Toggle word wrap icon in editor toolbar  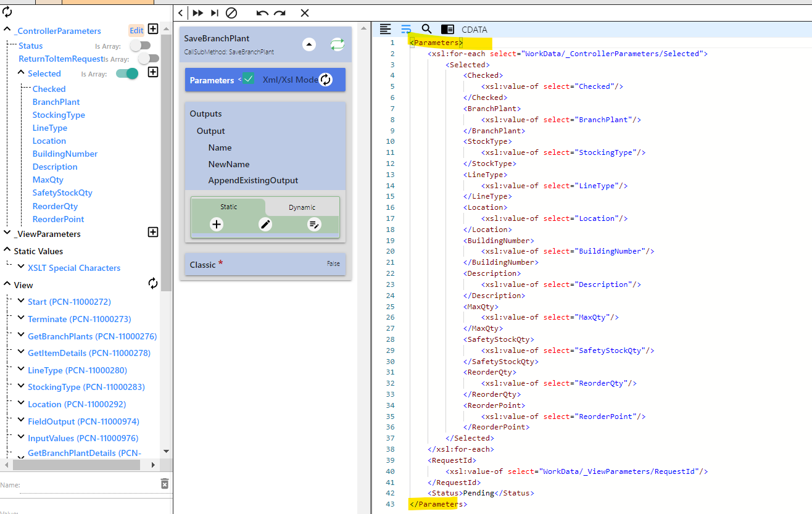[x=406, y=29]
